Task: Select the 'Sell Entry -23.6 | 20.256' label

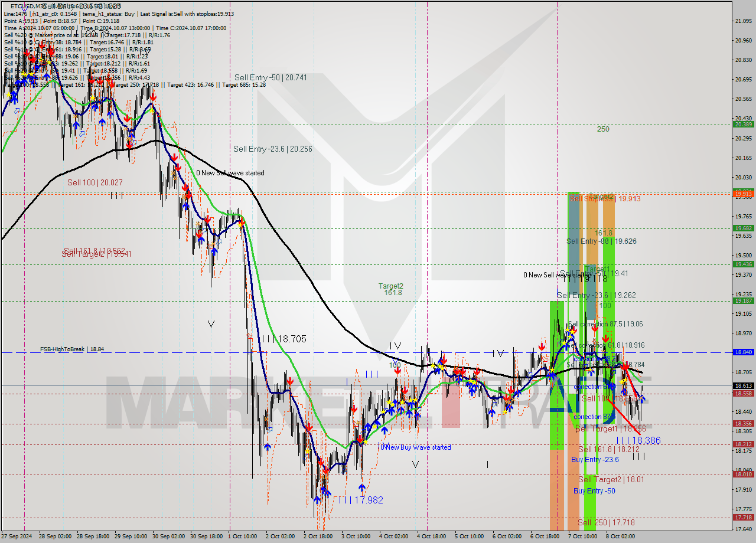Action: pyautogui.click(x=272, y=149)
